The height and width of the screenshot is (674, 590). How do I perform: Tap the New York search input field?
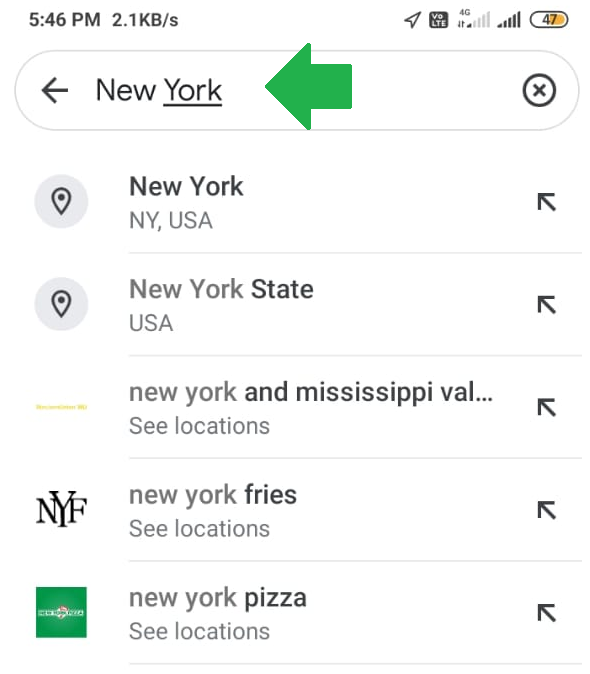pos(297,90)
